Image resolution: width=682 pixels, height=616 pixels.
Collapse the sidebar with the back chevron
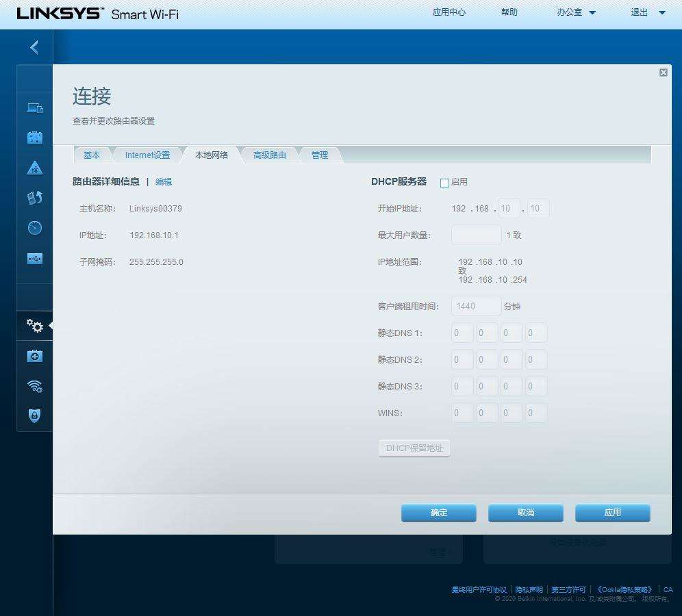coord(34,47)
